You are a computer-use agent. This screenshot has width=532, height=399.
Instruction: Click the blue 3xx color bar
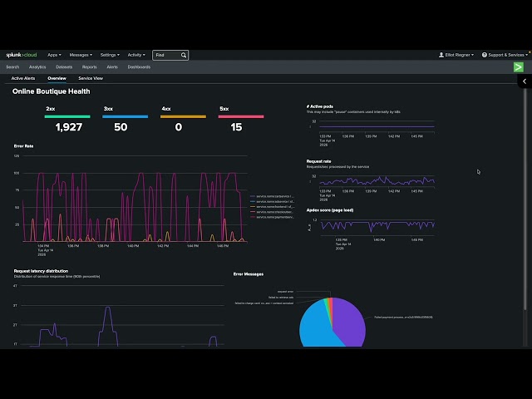coord(126,116)
